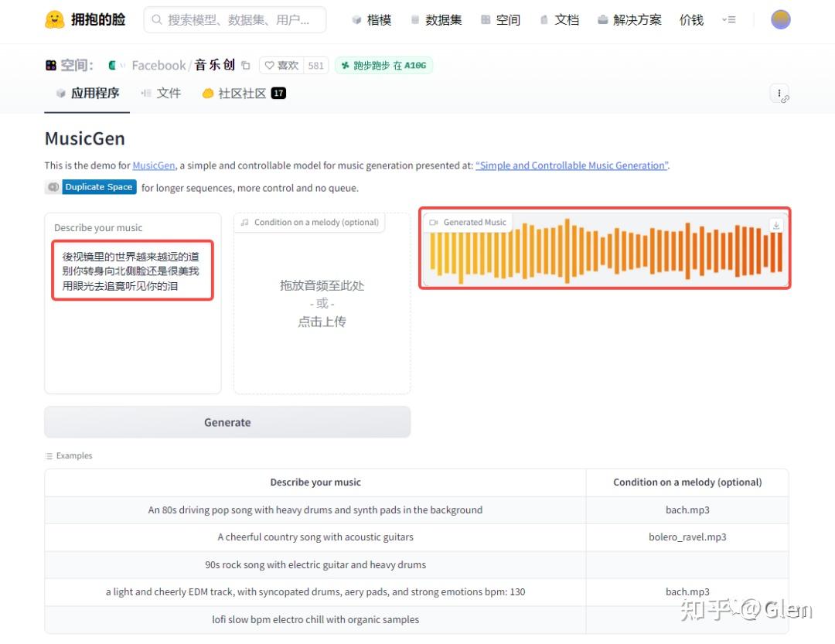Click the 模型 nav item in the header
835x644 pixels.
pyautogui.click(x=371, y=20)
